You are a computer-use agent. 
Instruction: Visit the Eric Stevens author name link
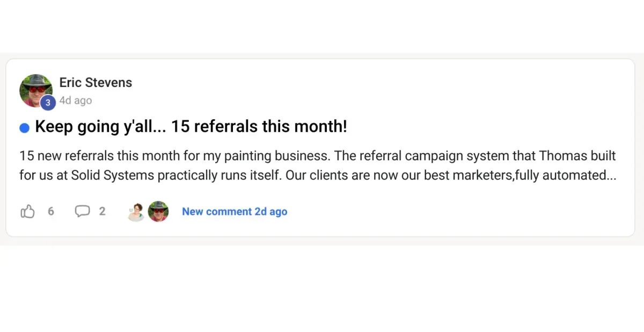[x=96, y=83]
